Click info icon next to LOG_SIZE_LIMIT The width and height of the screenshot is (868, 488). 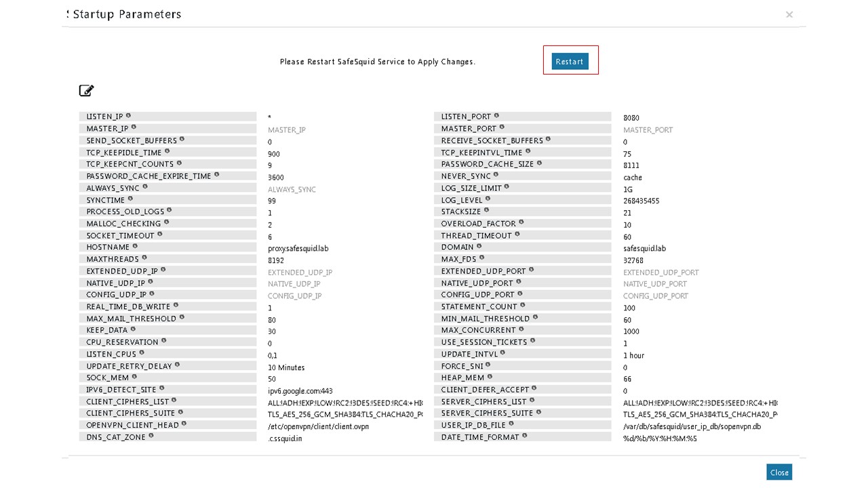[x=507, y=187]
